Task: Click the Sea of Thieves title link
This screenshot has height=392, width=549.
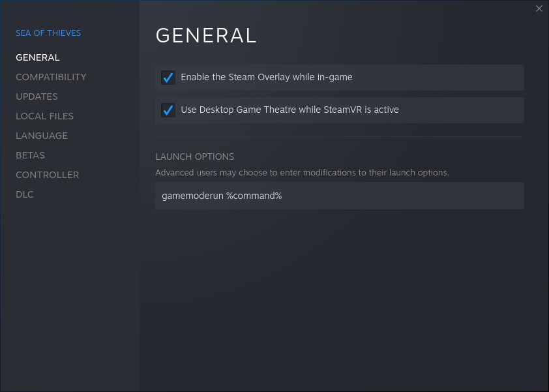Action: point(48,33)
